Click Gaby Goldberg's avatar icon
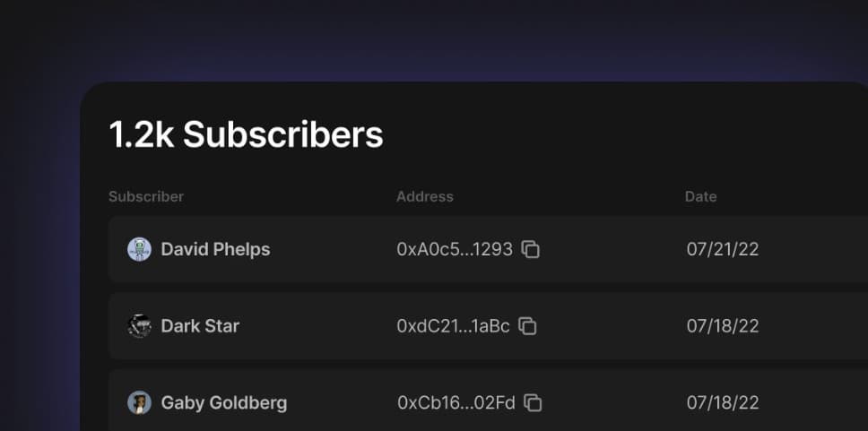The height and width of the screenshot is (431, 868). point(139,403)
